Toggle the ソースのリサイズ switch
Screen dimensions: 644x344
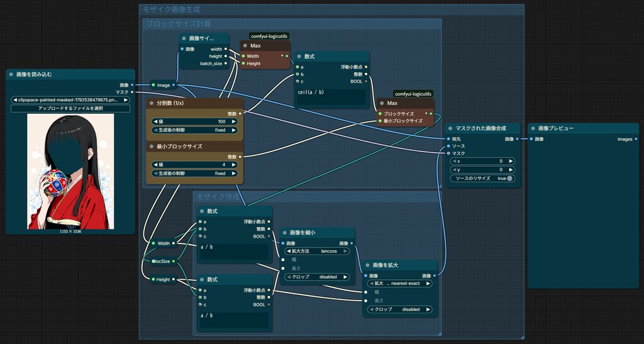point(509,179)
